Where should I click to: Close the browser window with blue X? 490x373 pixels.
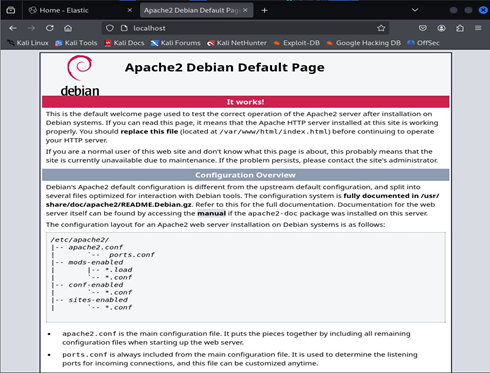[483, 10]
